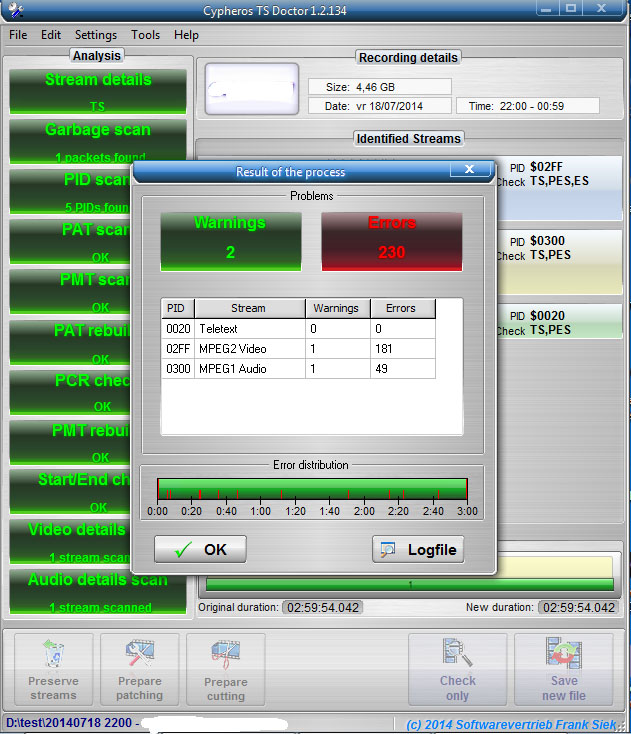Click the Date vr 18/07/2014 field
Viewport: 631px width, 734px height.
tap(380, 106)
